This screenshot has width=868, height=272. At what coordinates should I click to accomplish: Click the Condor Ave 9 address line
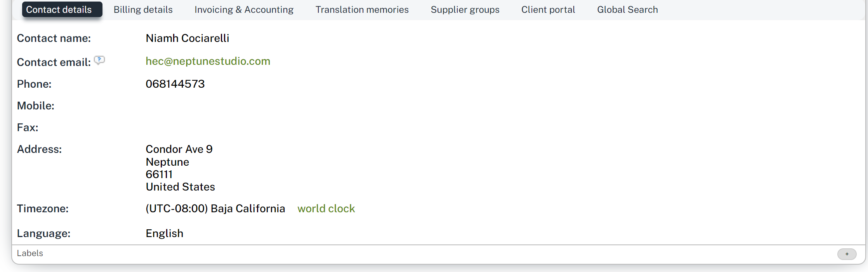click(179, 149)
